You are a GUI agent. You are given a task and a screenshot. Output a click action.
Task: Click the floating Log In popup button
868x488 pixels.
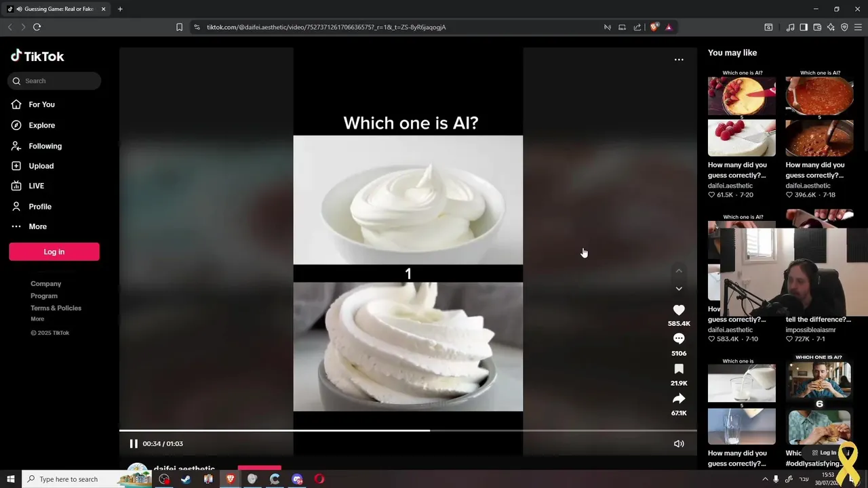pos(825,453)
